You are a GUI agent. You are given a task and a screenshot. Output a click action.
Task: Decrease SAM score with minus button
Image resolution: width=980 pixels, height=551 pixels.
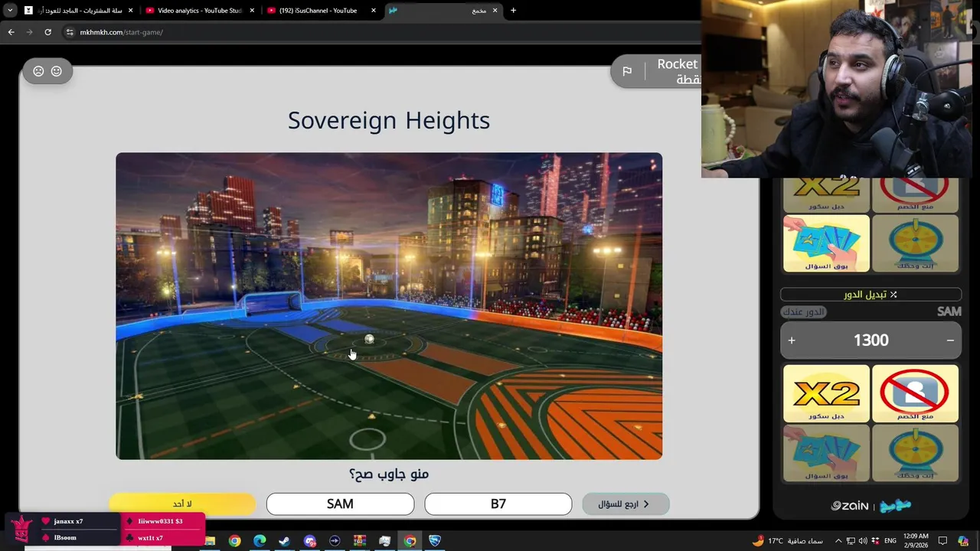(x=950, y=341)
